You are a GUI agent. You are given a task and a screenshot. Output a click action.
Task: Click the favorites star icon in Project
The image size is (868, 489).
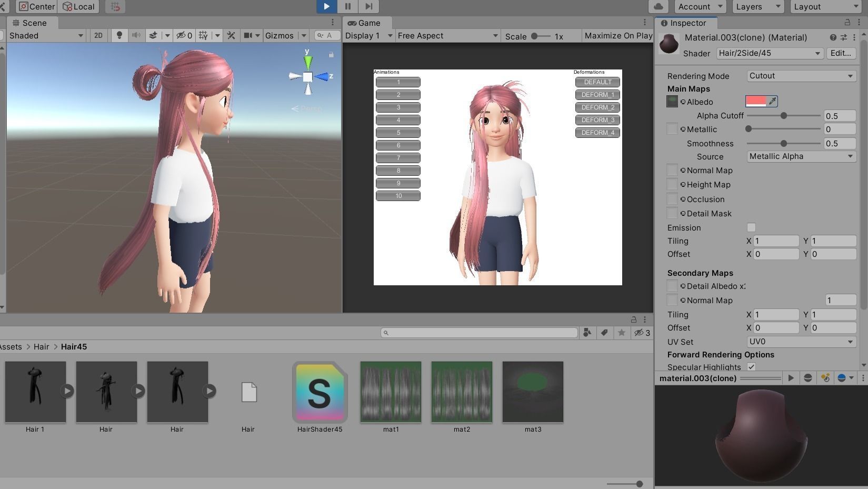click(622, 333)
